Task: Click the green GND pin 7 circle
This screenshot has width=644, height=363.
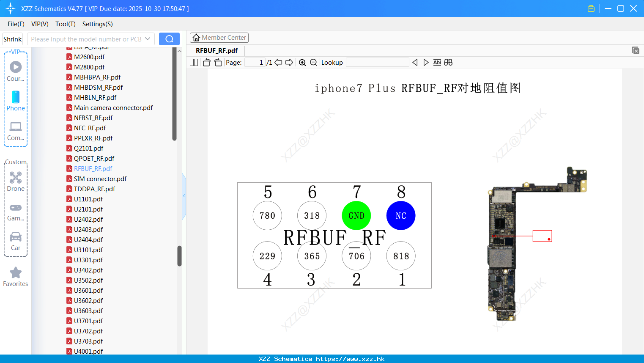Action: pyautogui.click(x=356, y=215)
